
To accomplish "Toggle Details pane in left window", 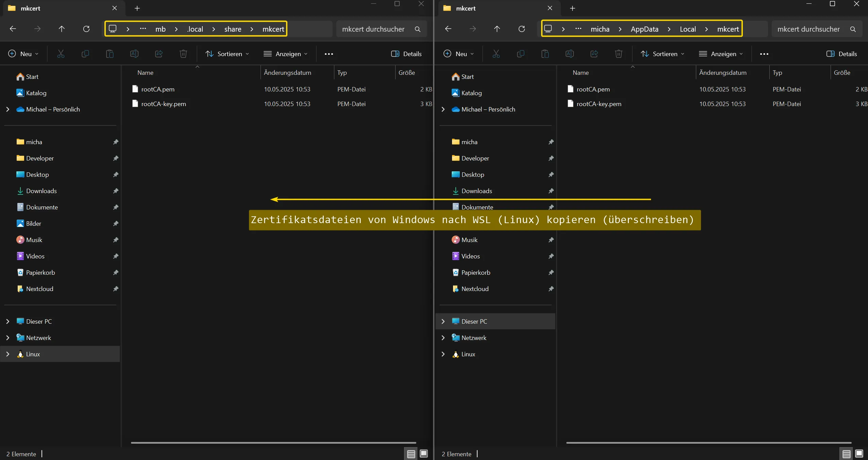I will click(x=406, y=54).
